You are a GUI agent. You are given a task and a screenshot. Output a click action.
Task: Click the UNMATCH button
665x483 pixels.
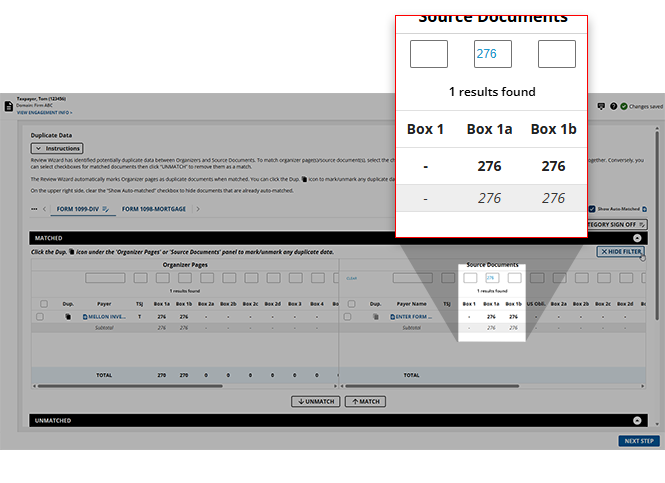tap(316, 402)
